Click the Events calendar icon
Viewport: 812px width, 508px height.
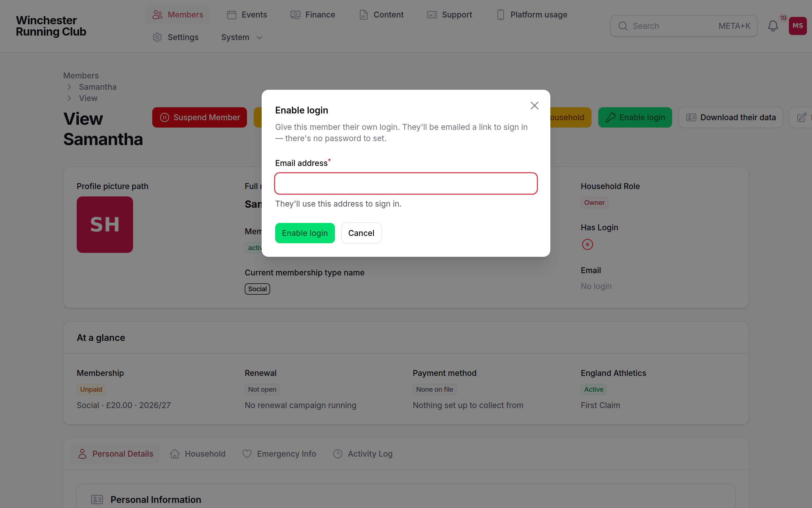[231, 15]
